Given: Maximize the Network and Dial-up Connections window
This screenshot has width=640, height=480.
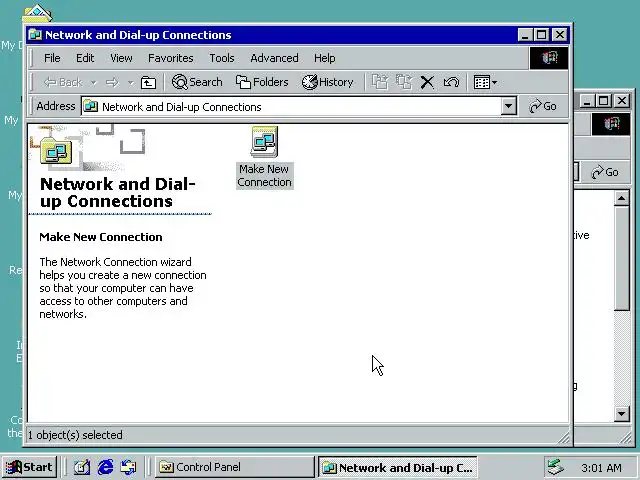Looking at the screenshot, I should pos(542,35).
